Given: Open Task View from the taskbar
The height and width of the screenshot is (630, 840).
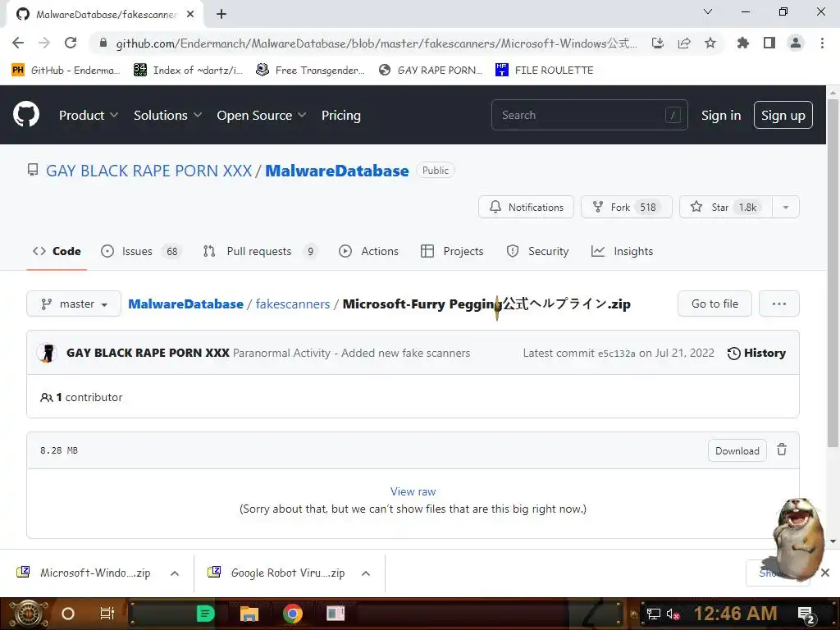Looking at the screenshot, I should (x=107, y=614).
